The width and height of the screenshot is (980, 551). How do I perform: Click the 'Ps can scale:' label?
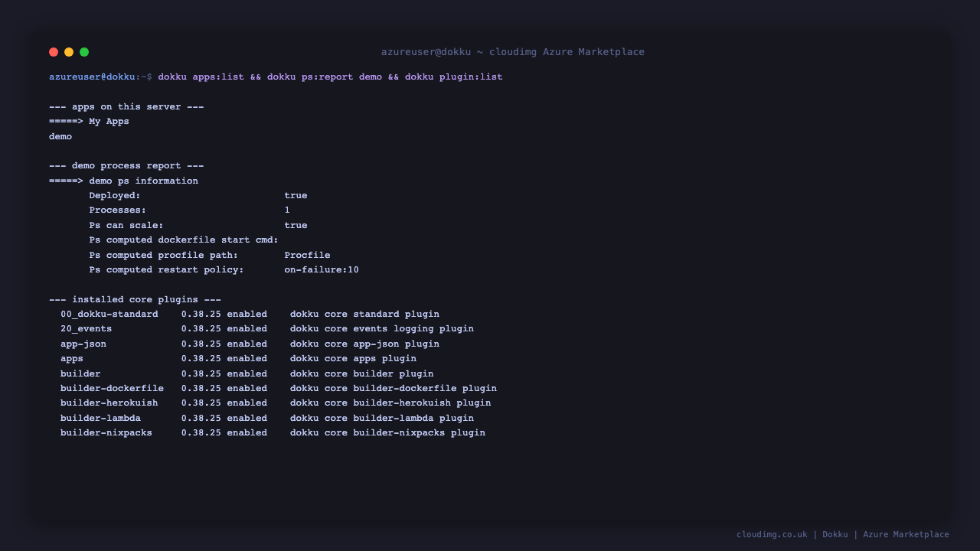pyautogui.click(x=126, y=226)
